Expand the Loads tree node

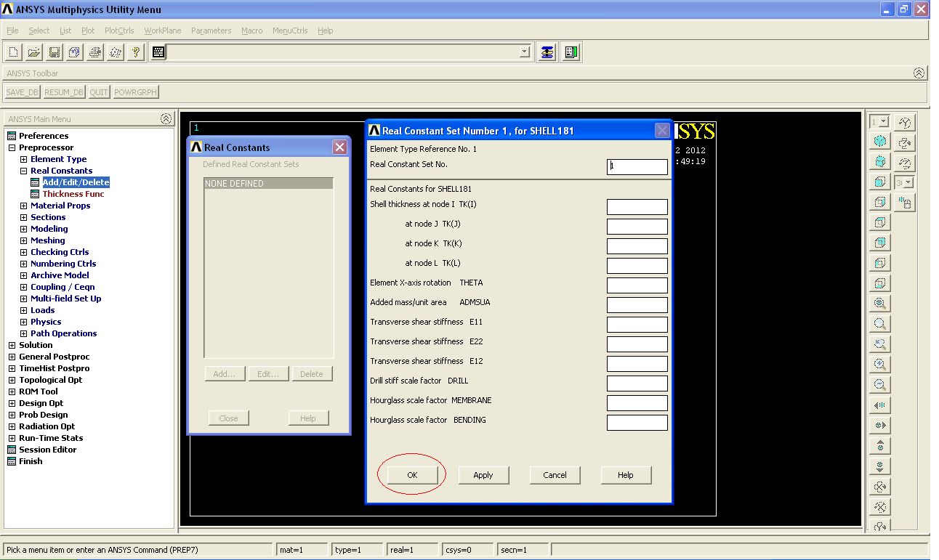point(23,310)
